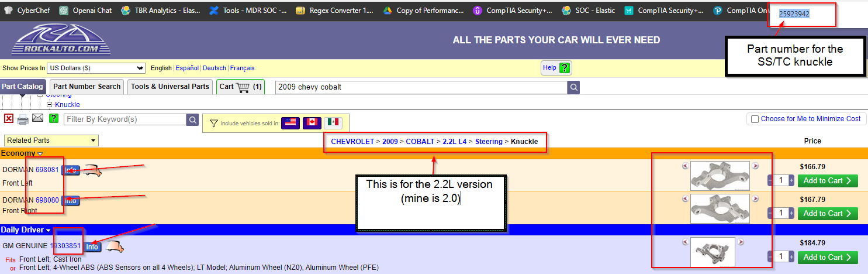The width and height of the screenshot is (868, 274).
Task: Click the 2.2L L4 breadcrumb link
Action: click(x=454, y=142)
